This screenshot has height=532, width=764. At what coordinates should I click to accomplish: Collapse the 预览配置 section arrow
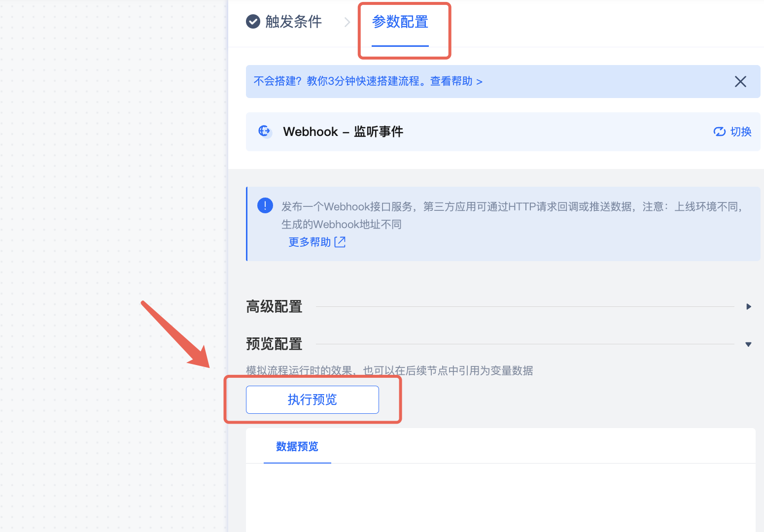click(x=748, y=344)
